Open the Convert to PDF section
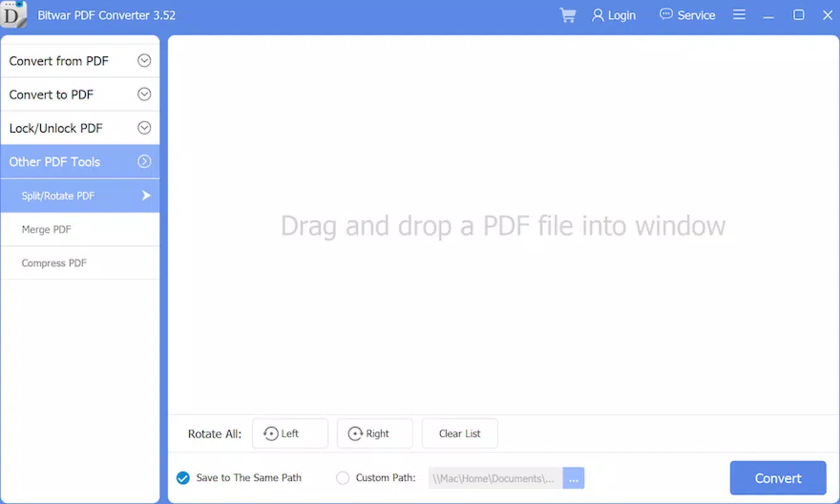Screen dimensions: 840x504 click(80, 94)
